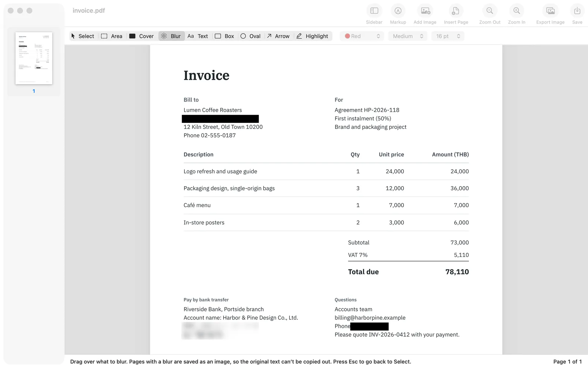The height and width of the screenshot is (368, 588).
Task: Choose the Select pointer tool
Action: coord(83,36)
